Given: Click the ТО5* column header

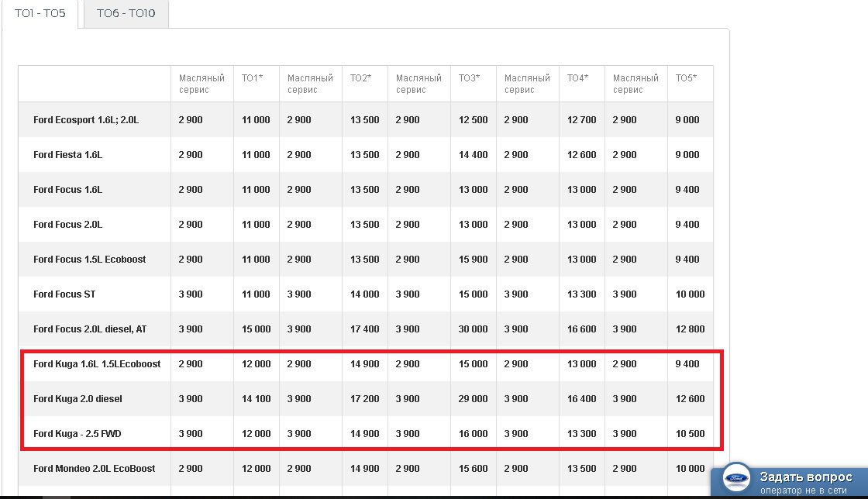Looking at the screenshot, I should tap(686, 78).
